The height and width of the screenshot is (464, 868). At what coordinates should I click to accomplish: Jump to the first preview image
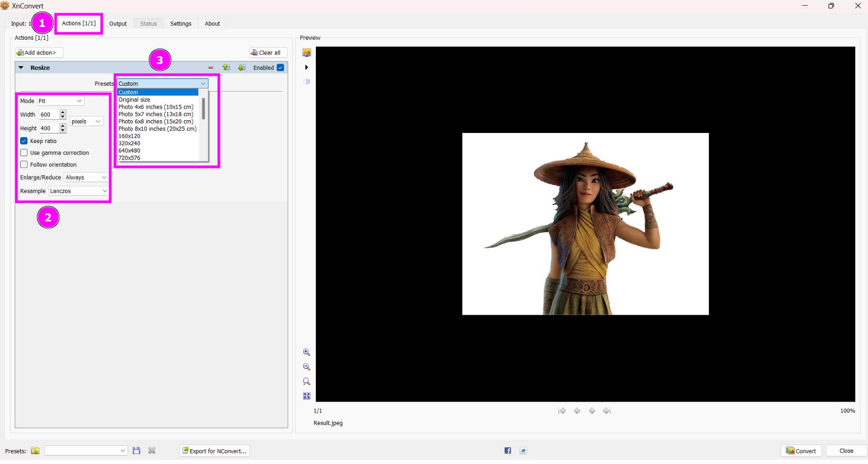(562, 411)
